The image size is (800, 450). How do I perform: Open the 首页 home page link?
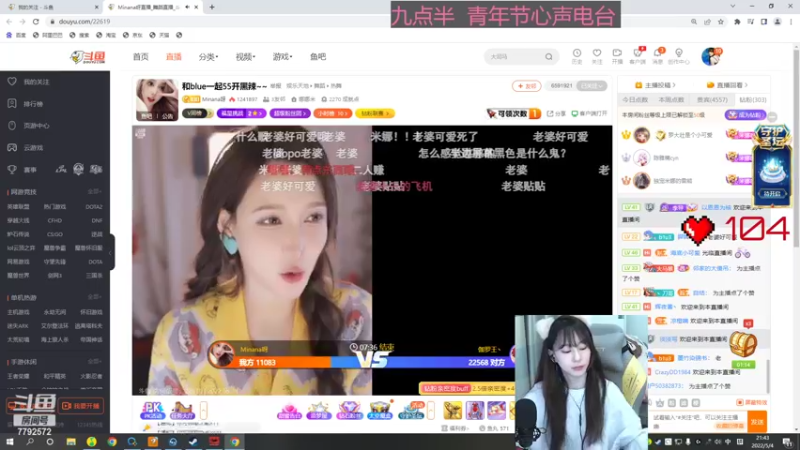point(140,57)
